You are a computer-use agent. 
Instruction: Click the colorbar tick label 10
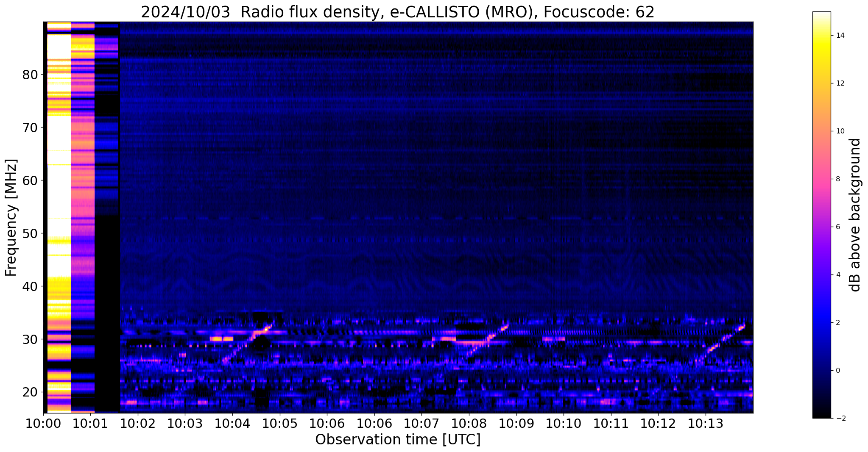(x=840, y=131)
